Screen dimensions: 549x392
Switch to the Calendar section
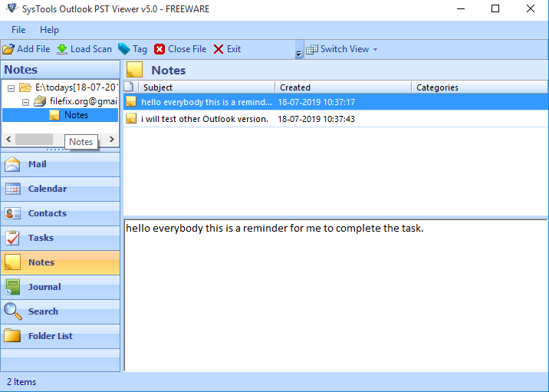click(x=61, y=189)
